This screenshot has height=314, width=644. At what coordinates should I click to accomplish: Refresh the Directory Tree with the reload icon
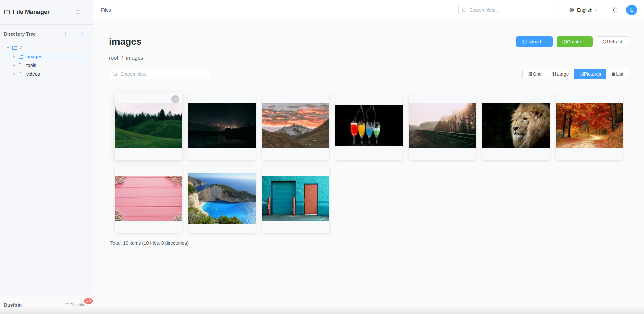coord(82,34)
